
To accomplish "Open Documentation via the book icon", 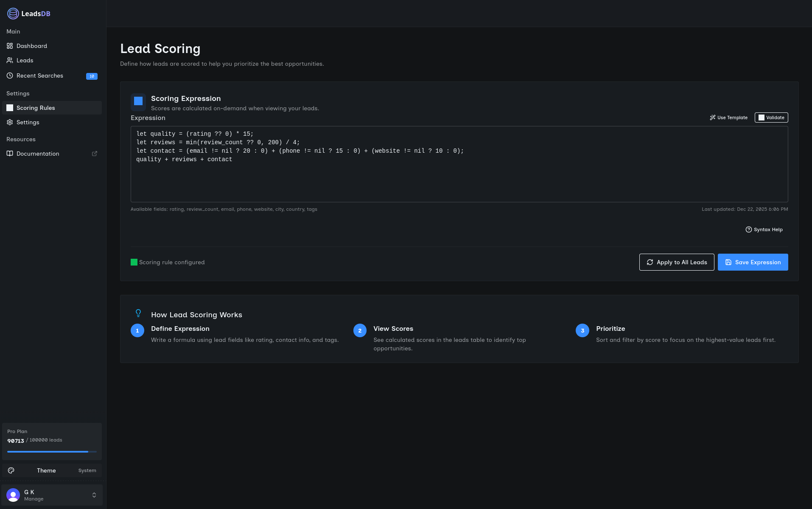I will (9, 154).
